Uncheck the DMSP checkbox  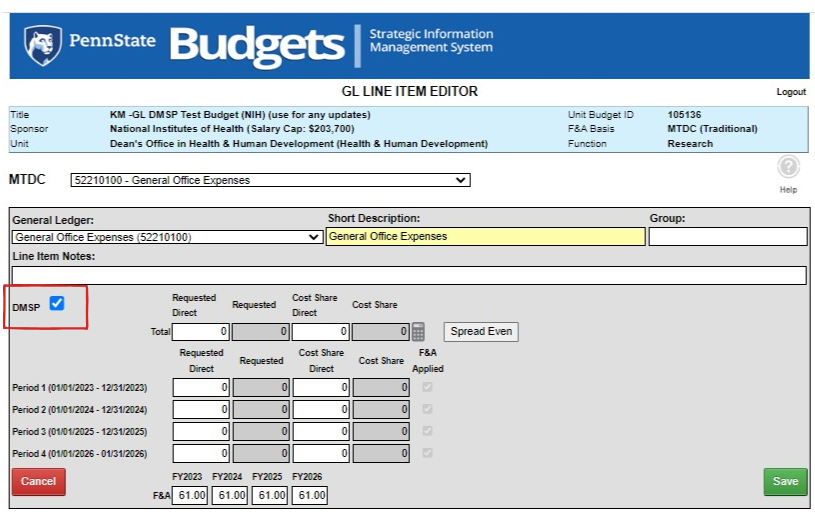57,303
